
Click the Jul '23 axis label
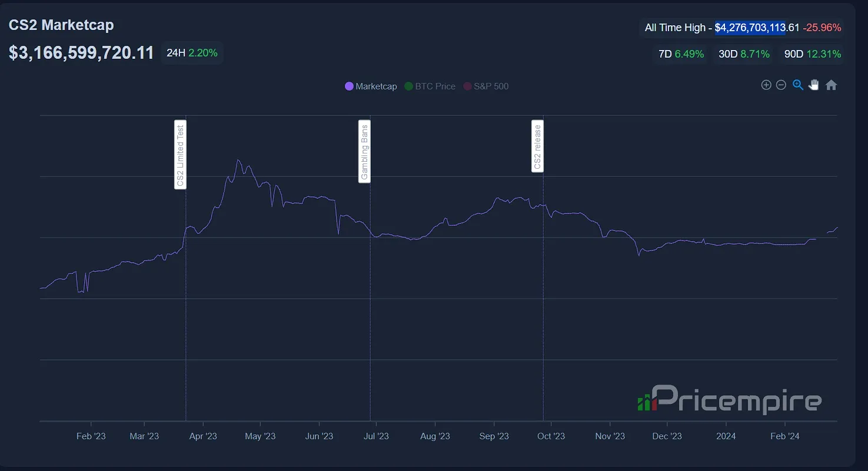pyautogui.click(x=376, y=436)
